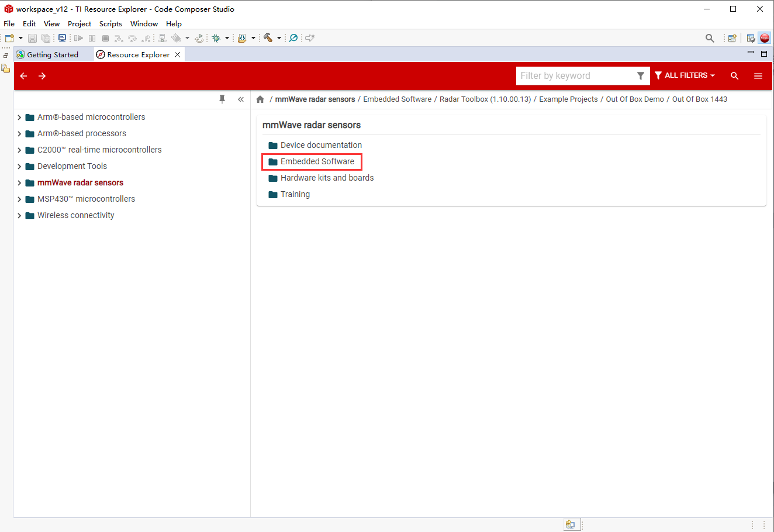Click the Out Of Box 1443 breadcrumb

pyautogui.click(x=700, y=99)
